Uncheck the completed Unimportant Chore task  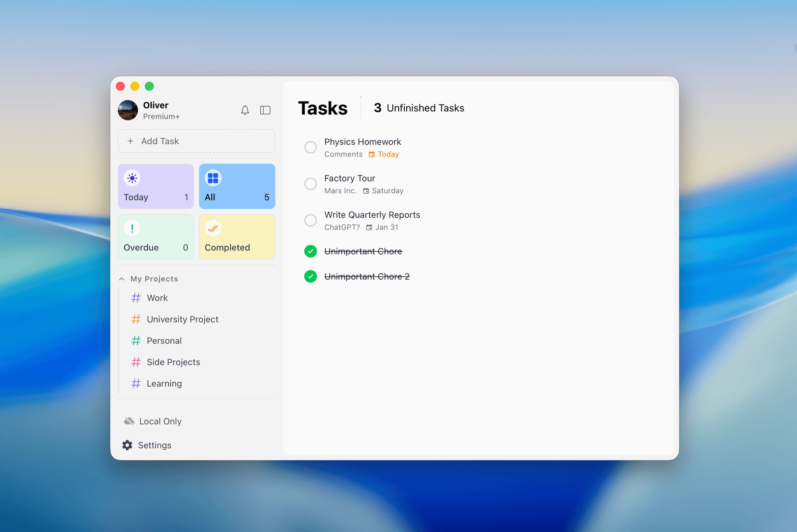pyautogui.click(x=310, y=251)
